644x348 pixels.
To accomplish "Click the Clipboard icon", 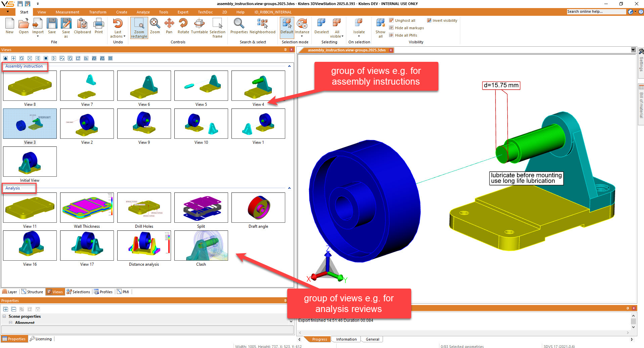I will point(82,26).
